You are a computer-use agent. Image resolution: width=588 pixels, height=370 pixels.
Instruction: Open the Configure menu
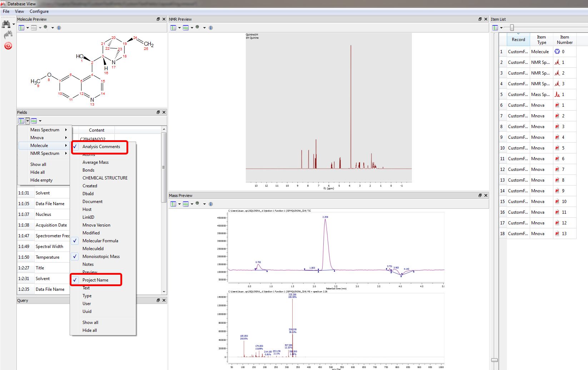39,11
